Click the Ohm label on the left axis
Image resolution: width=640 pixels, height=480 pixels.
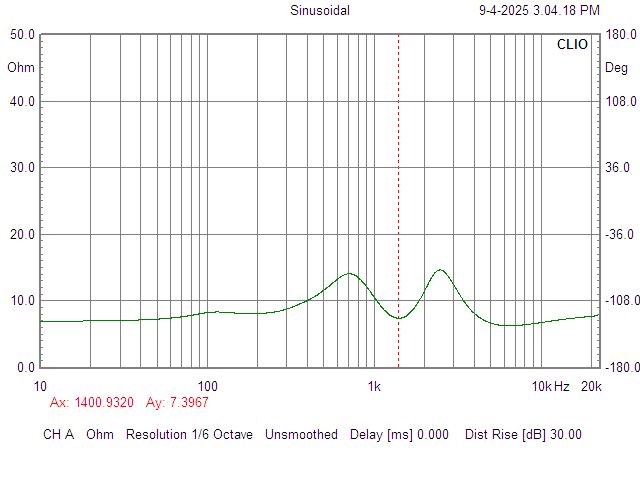point(20,68)
